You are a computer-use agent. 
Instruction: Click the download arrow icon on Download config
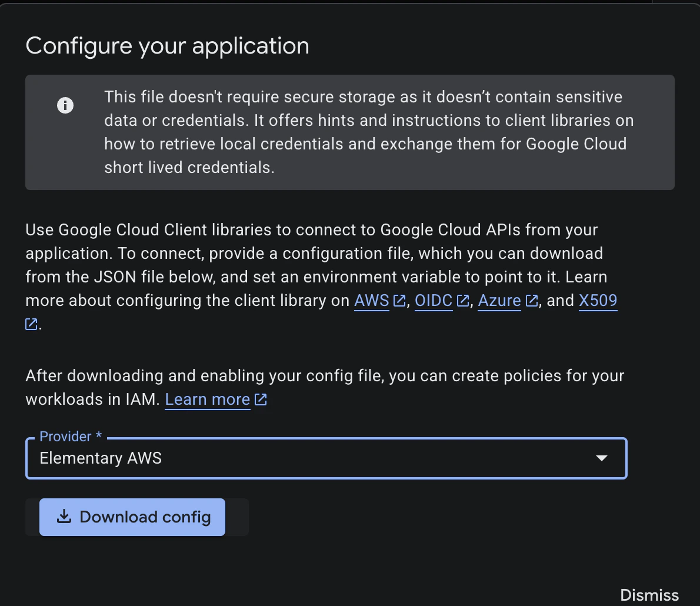[64, 517]
